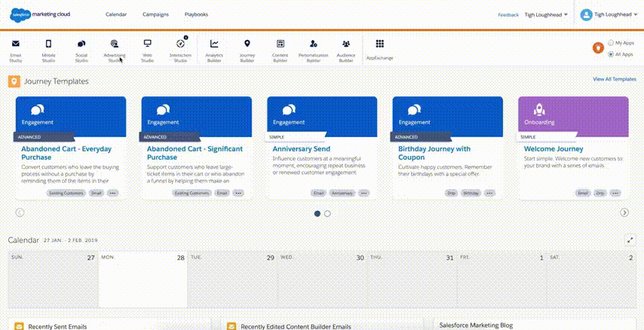Click Drip tag on Welcome Journey card
The height and width of the screenshot is (330, 644).
coord(600,193)
